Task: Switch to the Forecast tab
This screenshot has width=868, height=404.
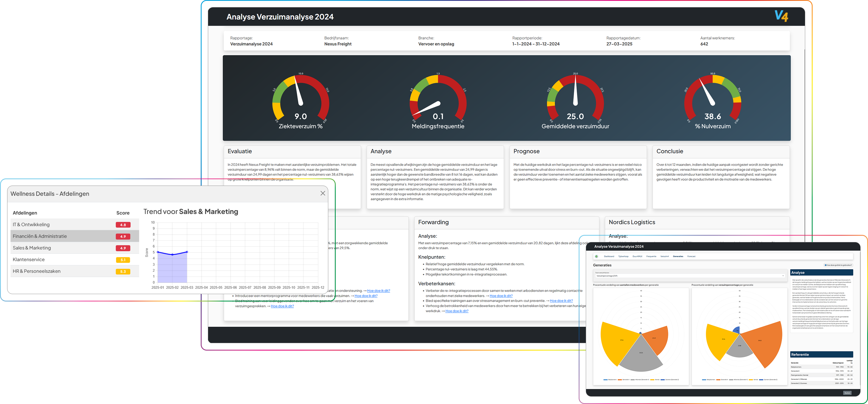Action: click(691, 257)
